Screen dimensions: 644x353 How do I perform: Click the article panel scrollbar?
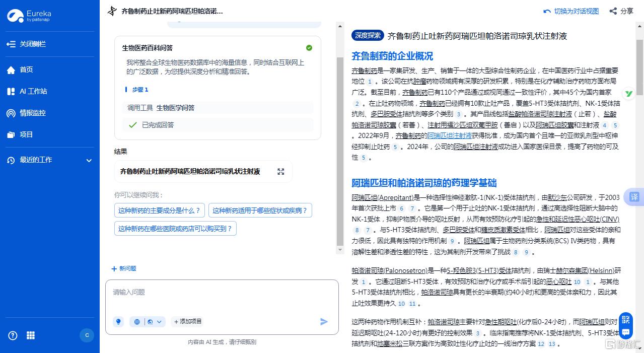[x=639, y=68]
